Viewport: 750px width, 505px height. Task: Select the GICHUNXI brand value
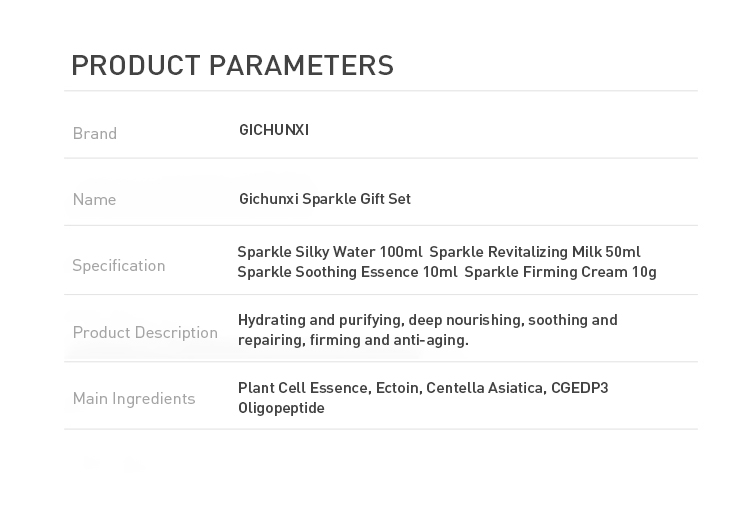pyautogui.click(x=274, y=130)
